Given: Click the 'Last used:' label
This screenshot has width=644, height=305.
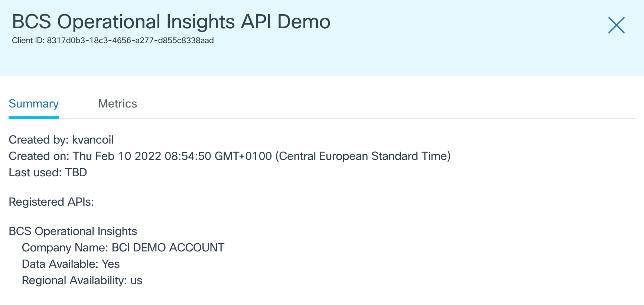Looking at the screenshot, I should pyautogui.click(x=35, y=173).
